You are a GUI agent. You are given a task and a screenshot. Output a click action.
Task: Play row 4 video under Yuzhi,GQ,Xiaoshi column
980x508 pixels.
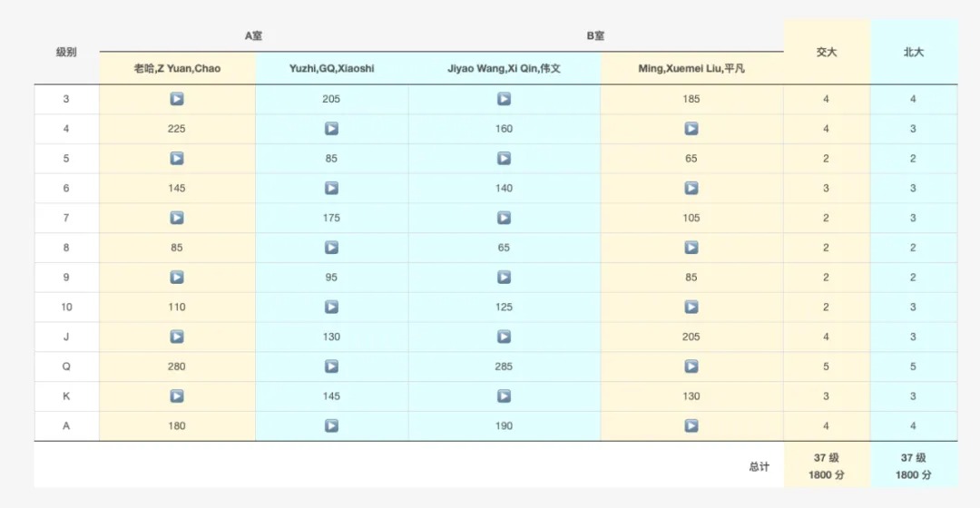point(331,129)
